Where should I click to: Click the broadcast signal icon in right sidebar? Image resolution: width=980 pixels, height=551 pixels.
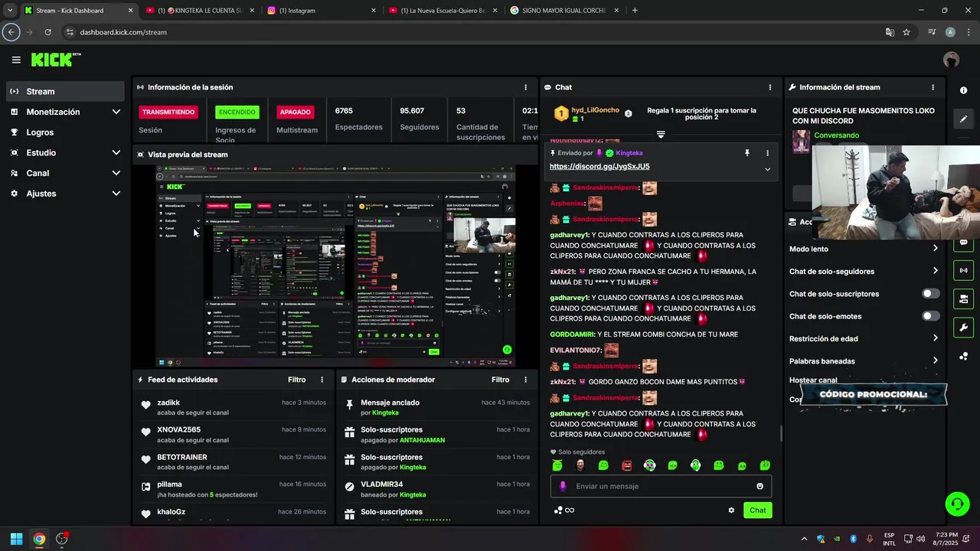(x=963, y=270)
